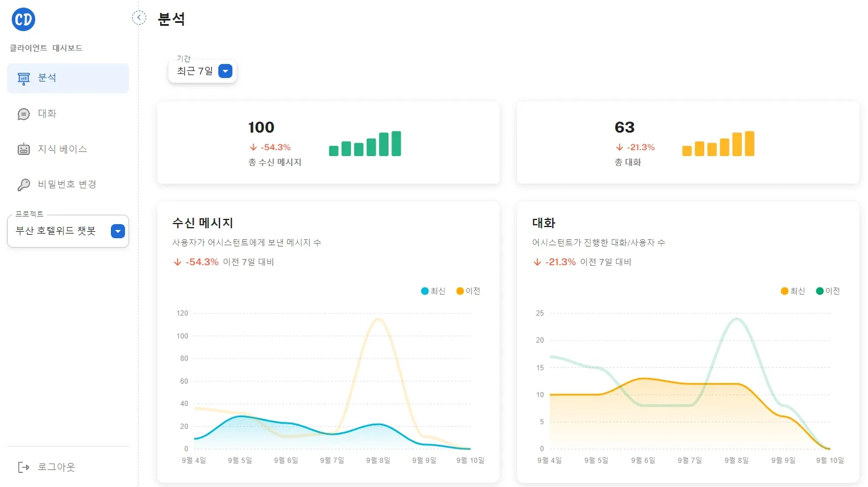This screenshot has height=487, width=868.
Task: Toggle 최신 series in 대화 chart legend
Action: click(793, 291)
